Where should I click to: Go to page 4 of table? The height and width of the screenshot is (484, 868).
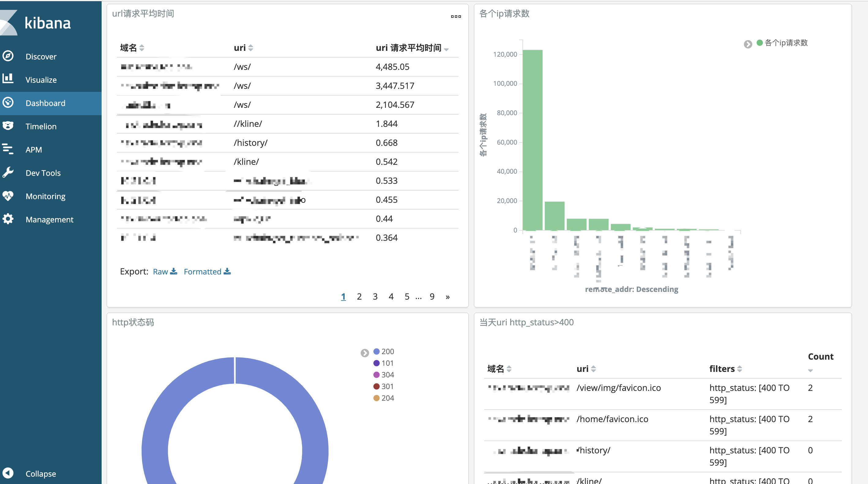(391, 297)
